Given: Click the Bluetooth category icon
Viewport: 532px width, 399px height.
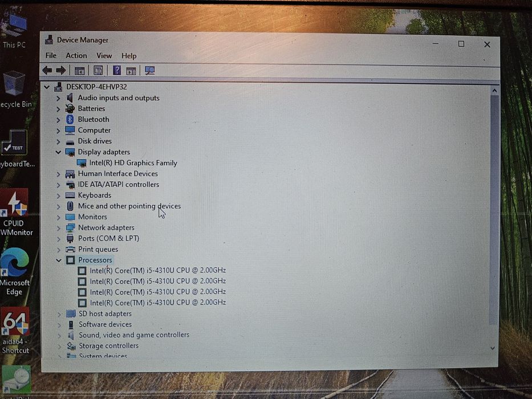Looking at the screenshot, I should 70,120.
